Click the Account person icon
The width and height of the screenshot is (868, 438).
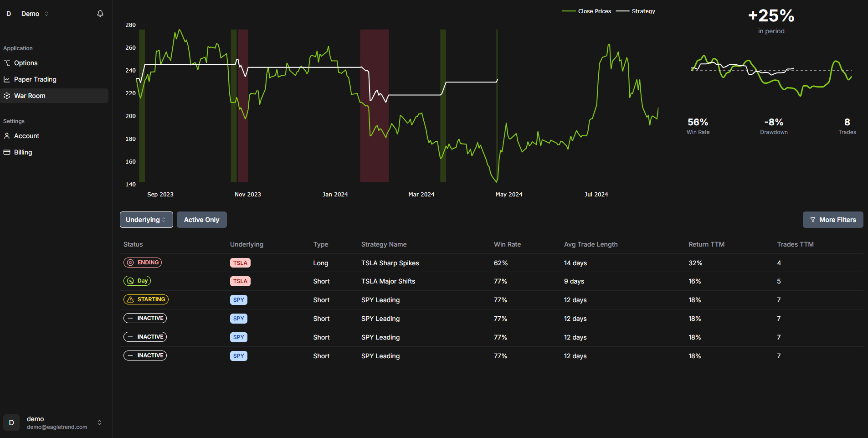[7, 136]
